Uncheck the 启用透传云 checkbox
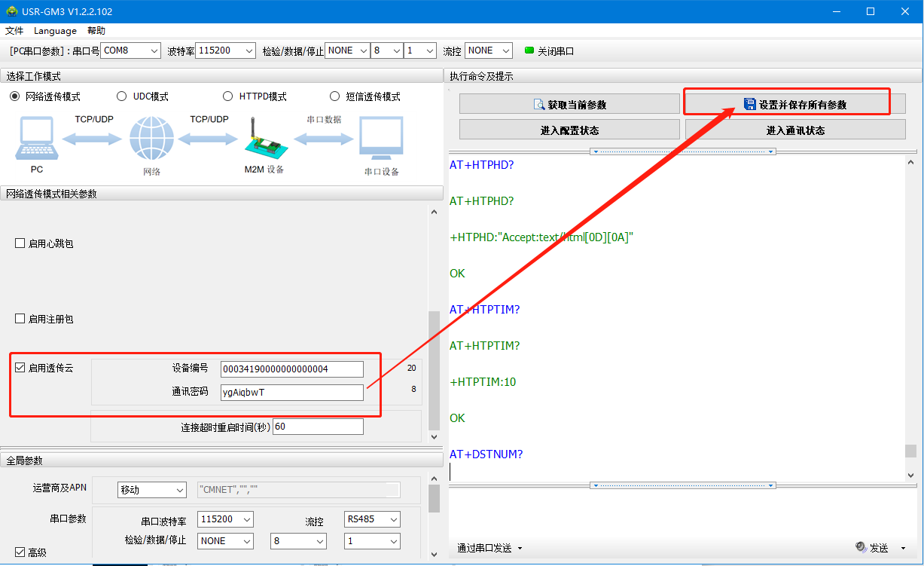The height and width of the screenshot is (566, 924). pyautogui.click(x=20, y=369)
